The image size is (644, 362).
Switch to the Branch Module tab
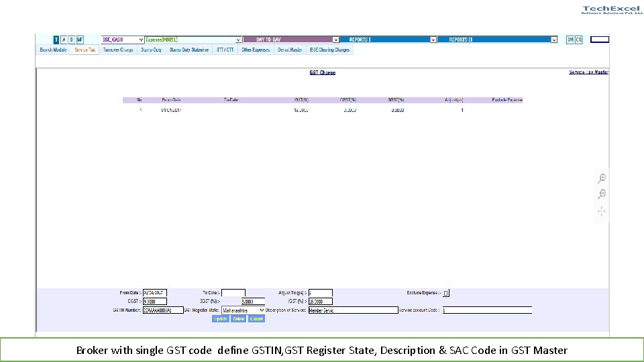(54, 50)
